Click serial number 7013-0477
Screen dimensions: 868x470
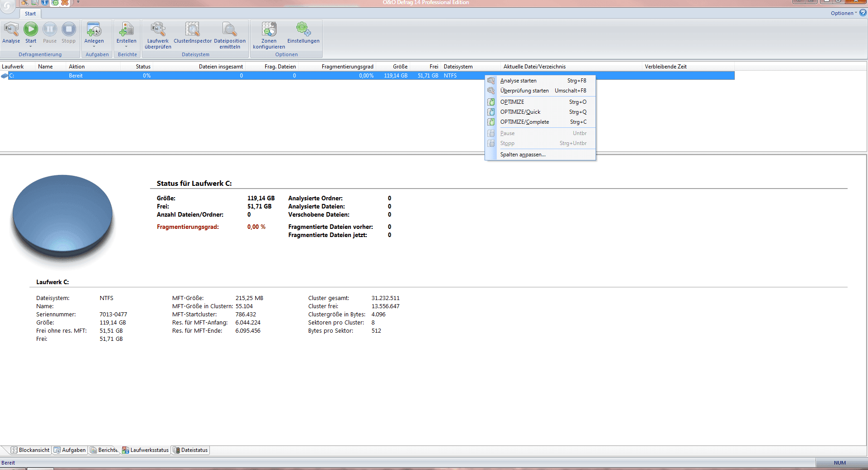click(x=113, y=315)
